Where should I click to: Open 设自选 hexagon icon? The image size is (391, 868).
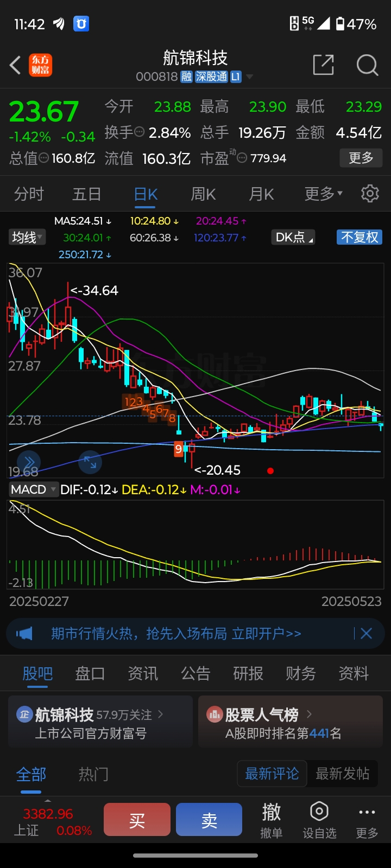click(x=319, y=812)
